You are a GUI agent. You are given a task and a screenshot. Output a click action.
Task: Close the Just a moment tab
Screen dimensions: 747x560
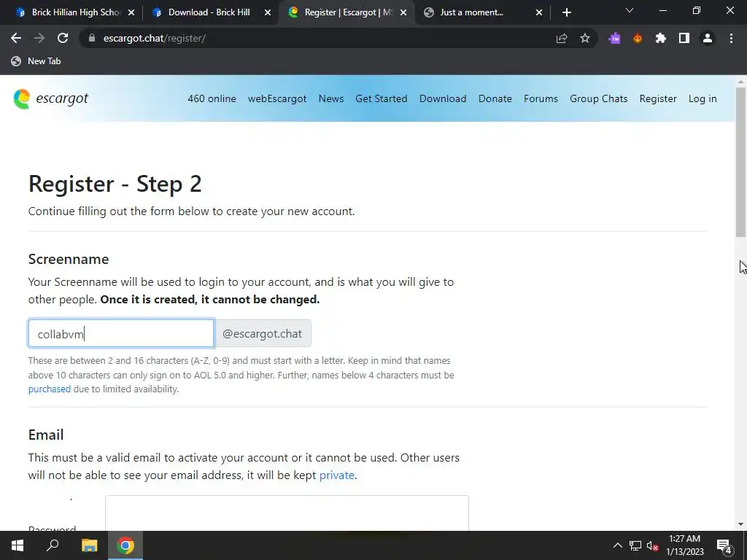pyautogui.click(x=539, y=12)
